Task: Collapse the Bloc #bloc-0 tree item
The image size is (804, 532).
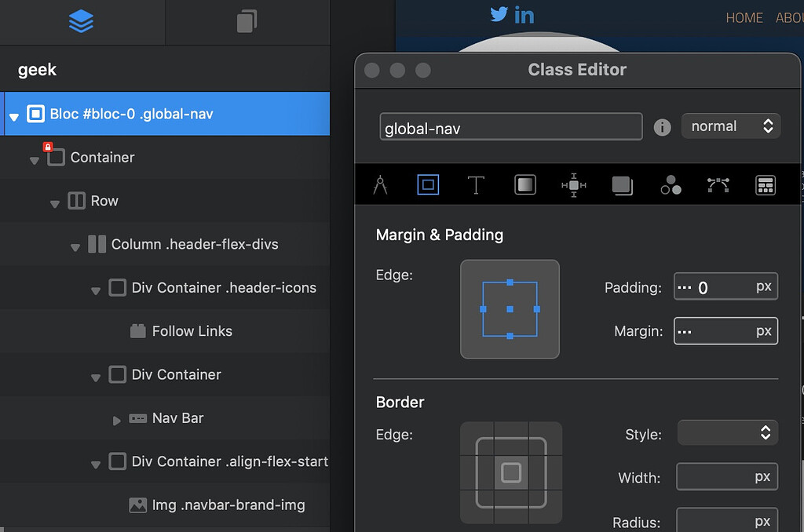Action: point(14,114)
